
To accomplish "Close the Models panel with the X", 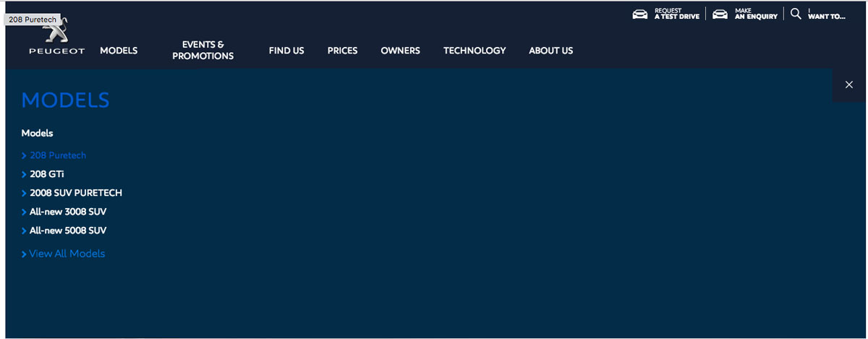I will click(x=849, y=85).
